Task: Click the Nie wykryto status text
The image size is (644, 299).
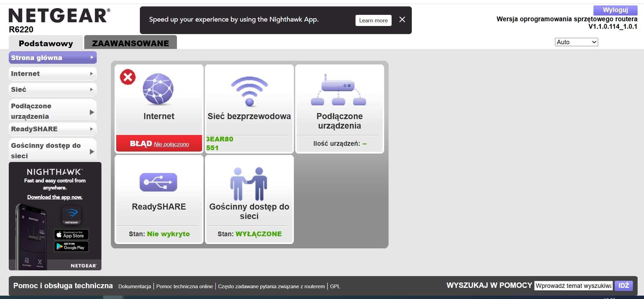Action: click(x=168, y=234)
